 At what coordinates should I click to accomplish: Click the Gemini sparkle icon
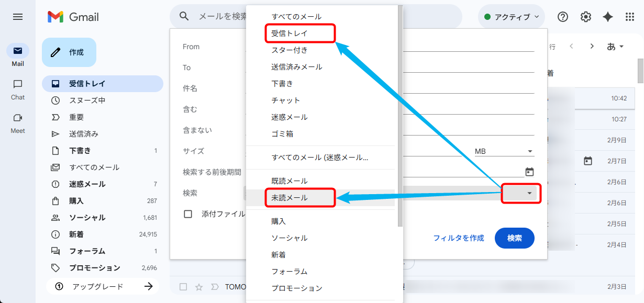(608, 17)
